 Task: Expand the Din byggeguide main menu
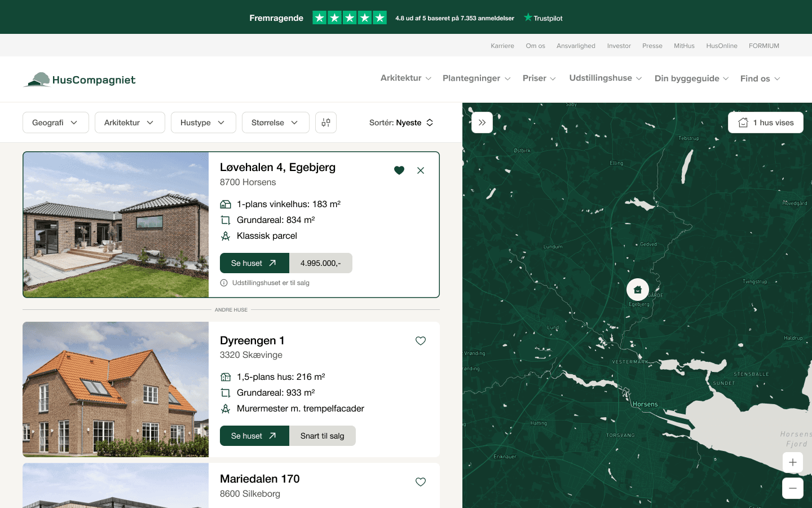[691, 78]
